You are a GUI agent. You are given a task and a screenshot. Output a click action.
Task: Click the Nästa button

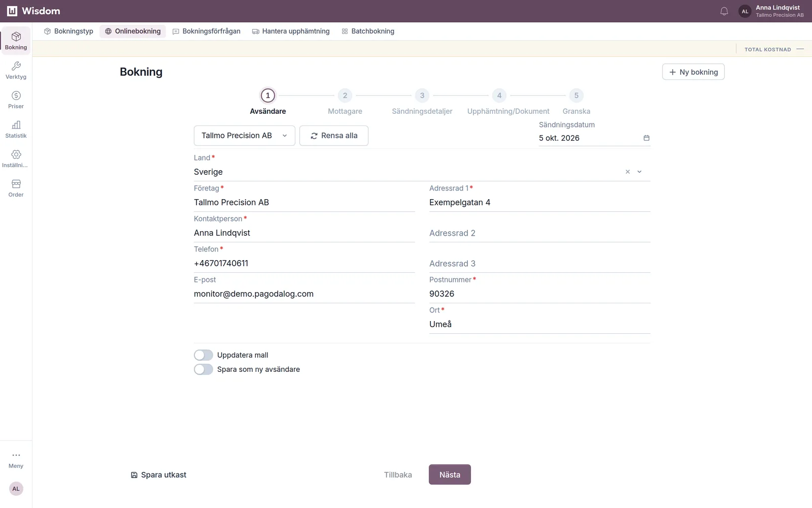click(x=450, y=474)
